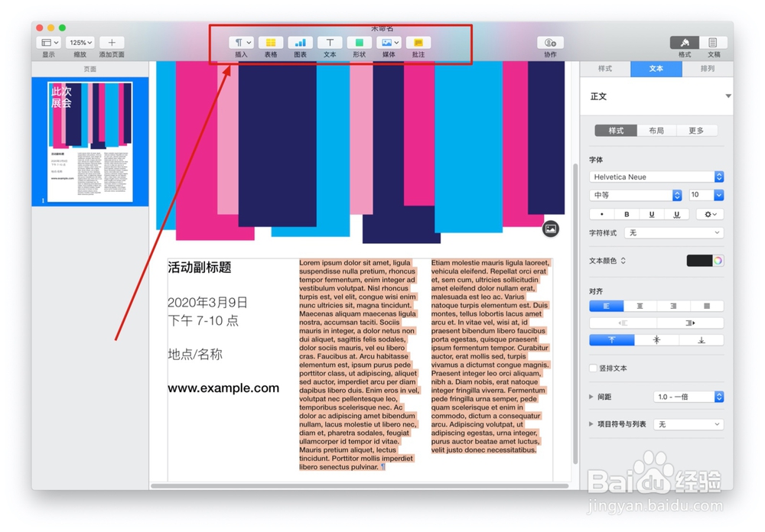The height and width of the screenshot is (532, 765).
Task: Click the 添加页面 add page button
Action: [112, 42]
